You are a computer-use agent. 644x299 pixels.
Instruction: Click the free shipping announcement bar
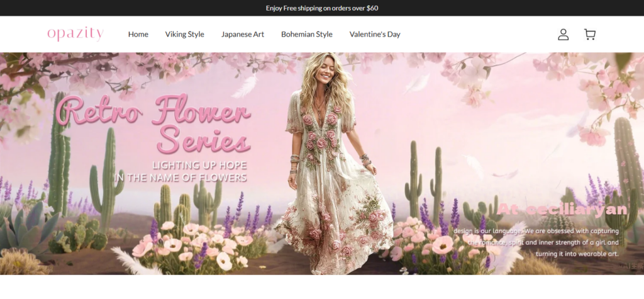click(321, 8)
